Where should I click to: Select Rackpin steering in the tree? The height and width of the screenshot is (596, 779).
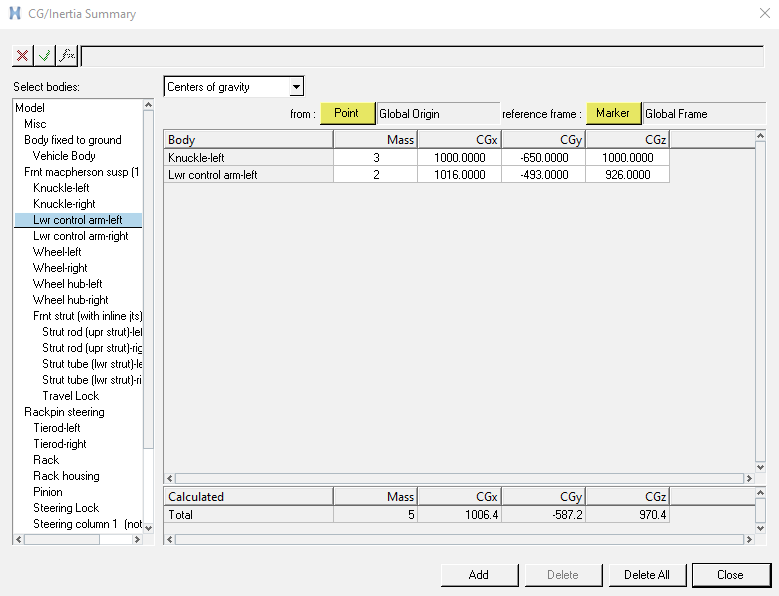point(64,412)
